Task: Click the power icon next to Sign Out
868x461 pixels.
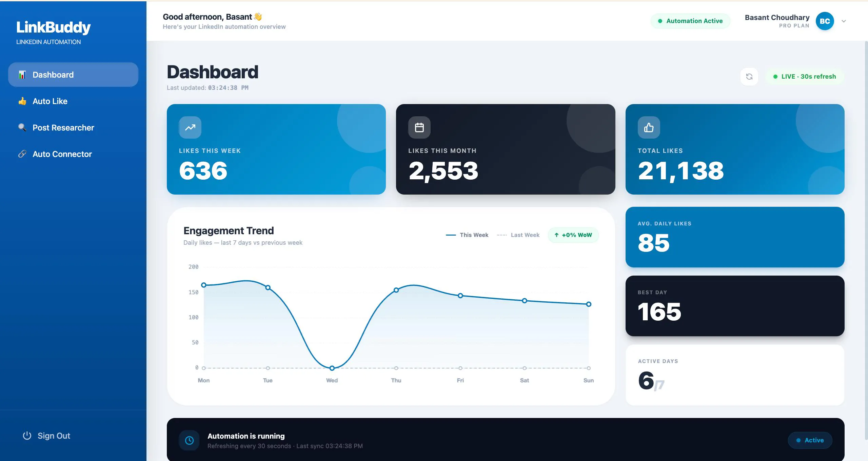Action: (27, 436)
